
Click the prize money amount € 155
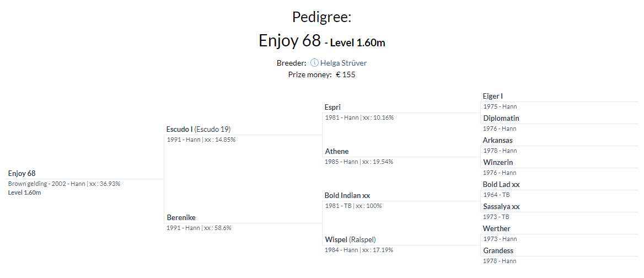pos(345,74)
